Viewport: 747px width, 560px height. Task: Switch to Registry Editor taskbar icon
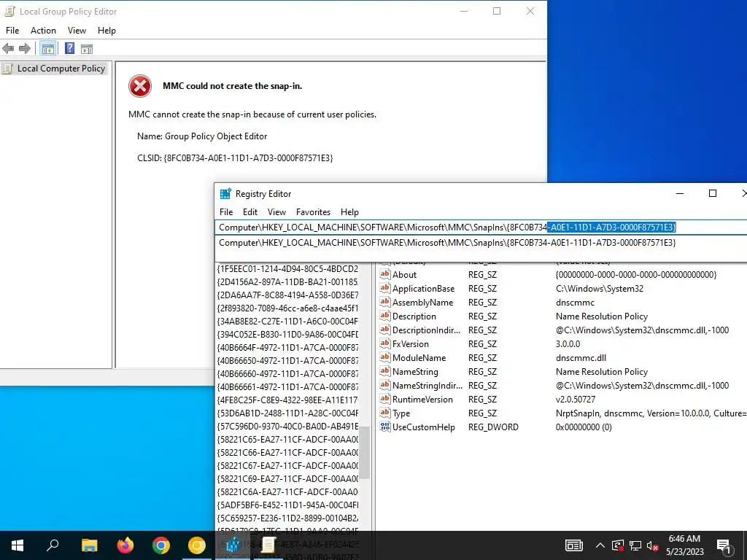point(233,545)
